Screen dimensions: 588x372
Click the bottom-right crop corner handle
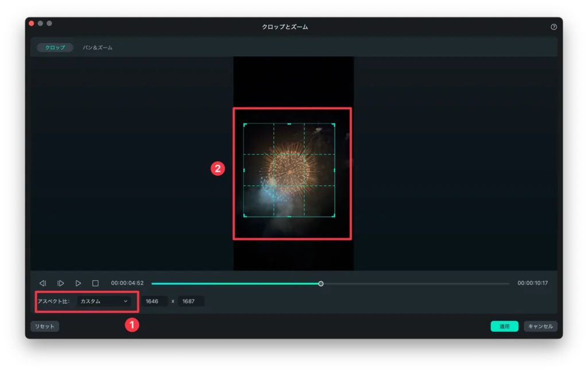tap(334, 216)
